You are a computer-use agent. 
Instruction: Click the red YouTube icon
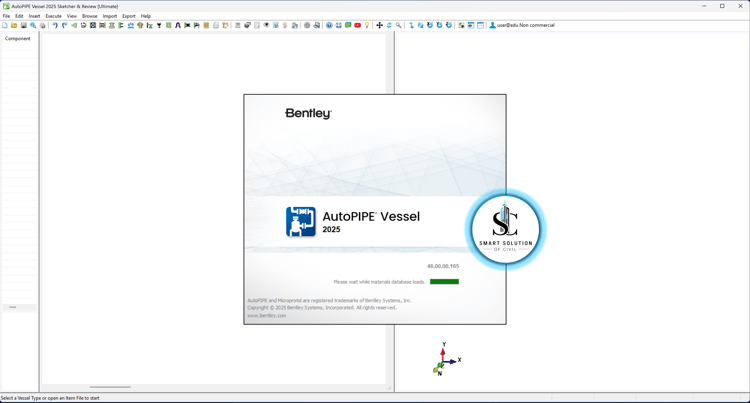[357, 25]
